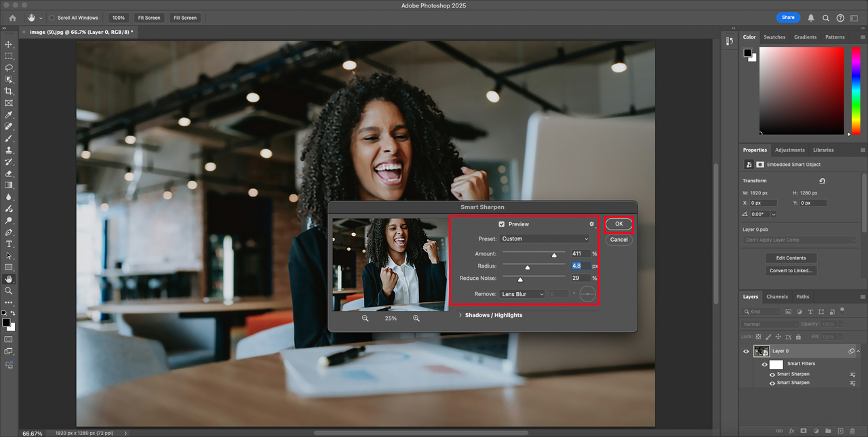The width and height of the screenshot is (868, 437).
Task: Open the Preset dropdown showing Custom
Action: [545, 238]
